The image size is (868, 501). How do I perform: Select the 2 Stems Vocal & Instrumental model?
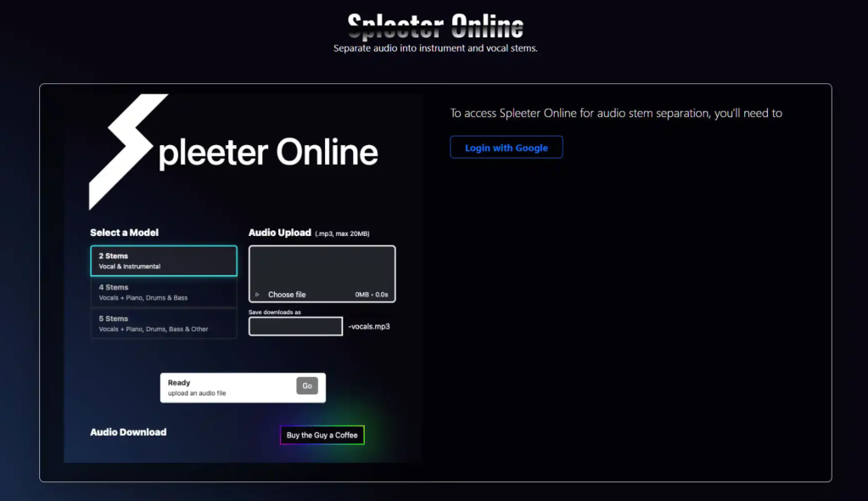163,261
